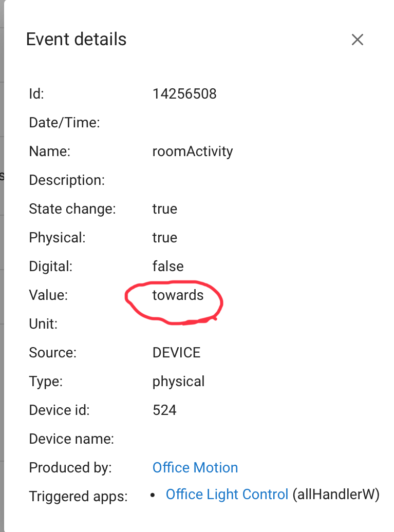This screenshot has width=394, height=532.
Task: Click the 'Triggered apps:' label
Action: coord(78,497)
